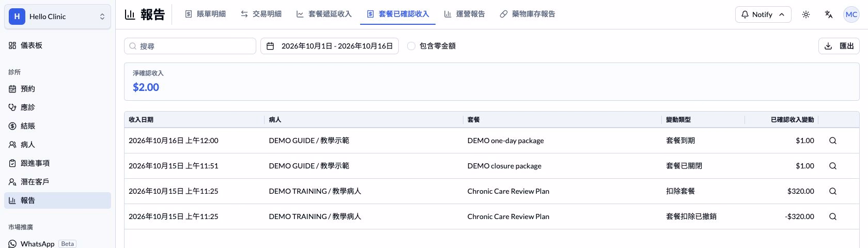Image resolution: width=868 pixels, height=248 pixels.
Task: Open details magnifier for DEMO one-day package row
Action: click(x=832, y=141)
